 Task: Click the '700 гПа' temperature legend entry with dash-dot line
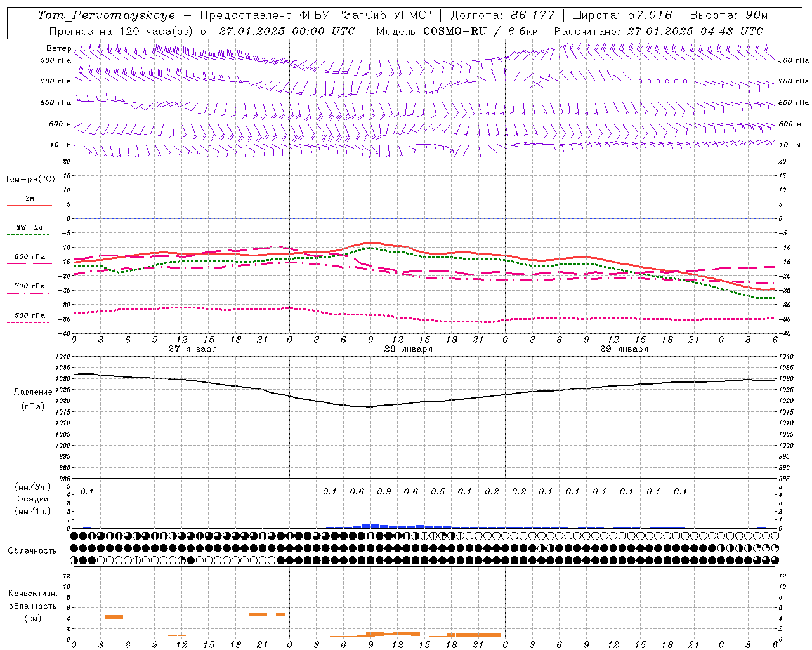[29, 287]
